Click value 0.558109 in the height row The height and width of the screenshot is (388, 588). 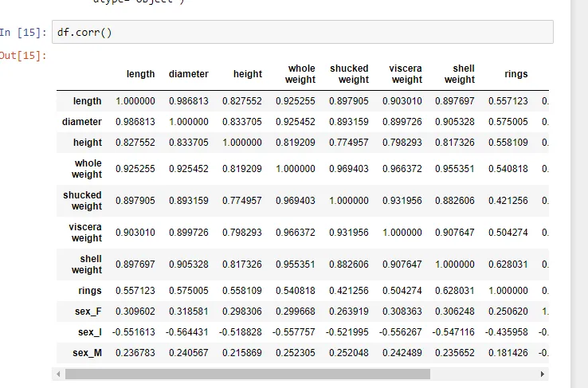tap(508, 143)
